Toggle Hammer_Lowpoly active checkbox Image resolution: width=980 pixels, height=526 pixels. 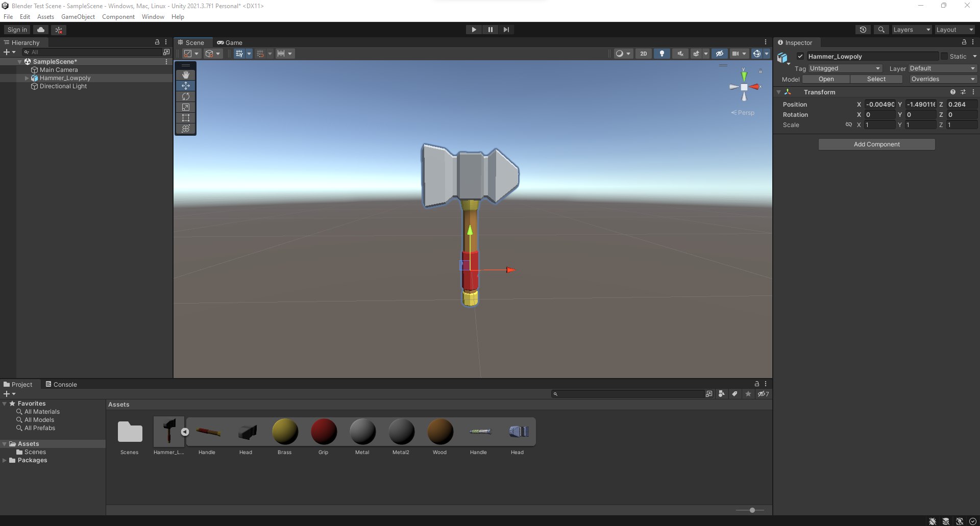tap(800, 56)
